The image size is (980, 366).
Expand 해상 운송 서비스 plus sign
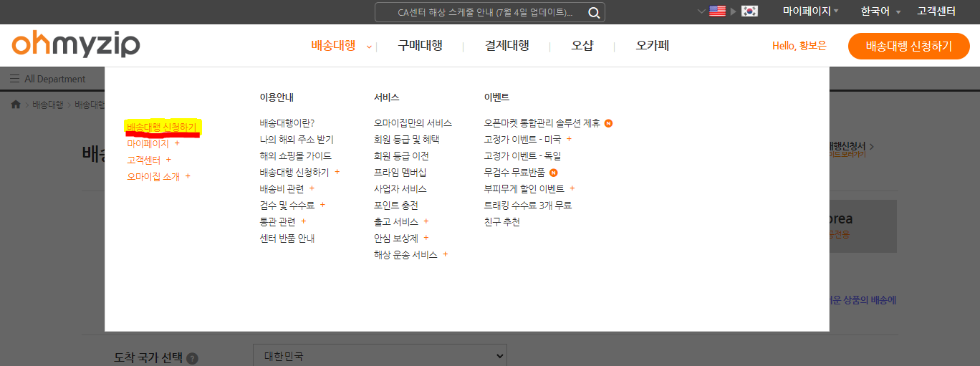pos(445,254)
